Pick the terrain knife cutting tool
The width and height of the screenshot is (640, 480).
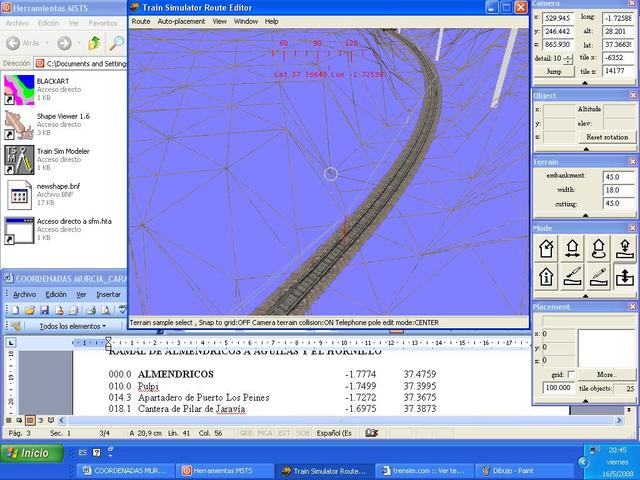[573, 277]
